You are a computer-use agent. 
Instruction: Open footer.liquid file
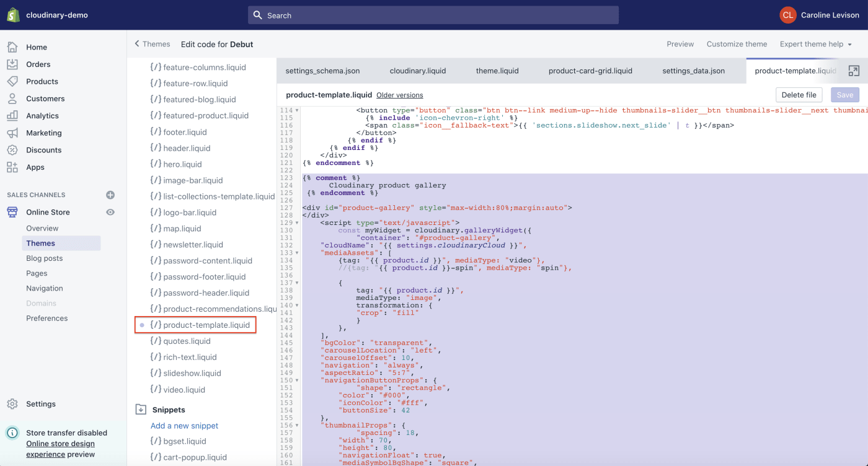coord(179,132)
